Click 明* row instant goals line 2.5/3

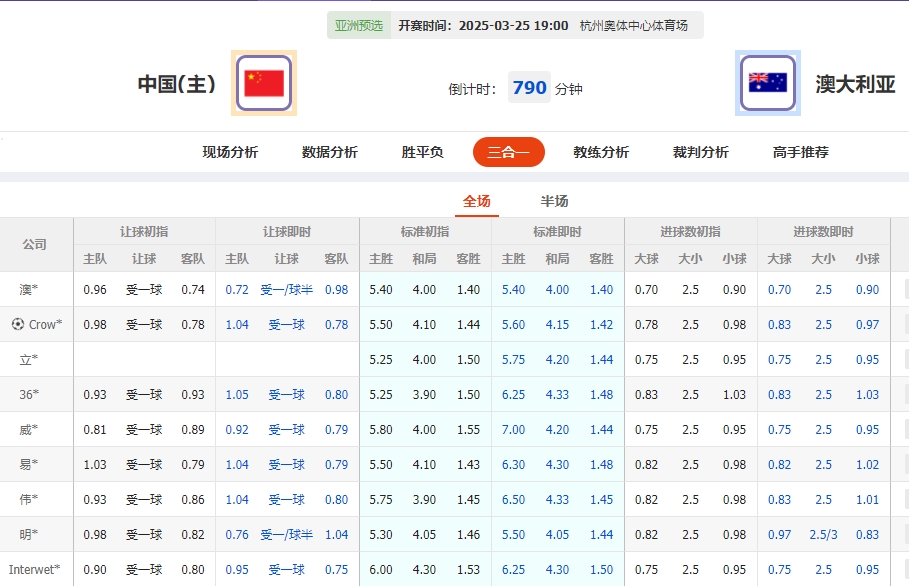(x=824, y=534)
